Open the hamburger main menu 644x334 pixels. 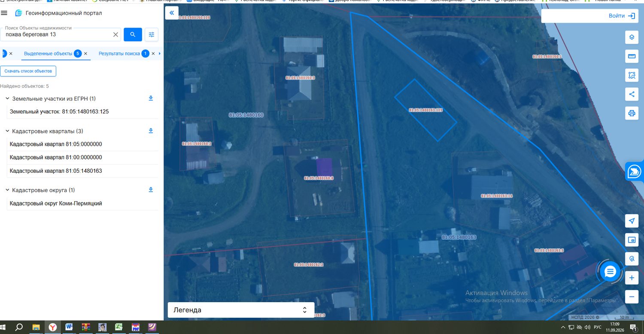(4, 13)
